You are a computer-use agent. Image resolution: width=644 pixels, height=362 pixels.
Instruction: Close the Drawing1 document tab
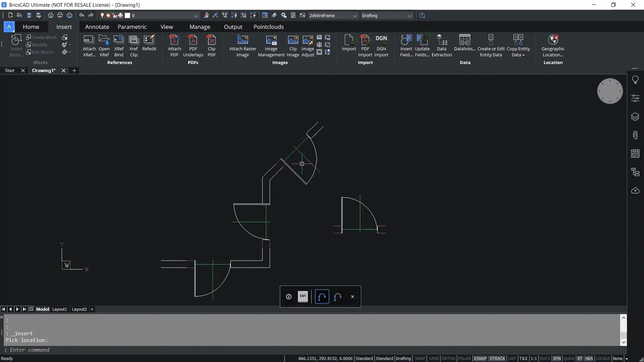[x=63, y=71]
